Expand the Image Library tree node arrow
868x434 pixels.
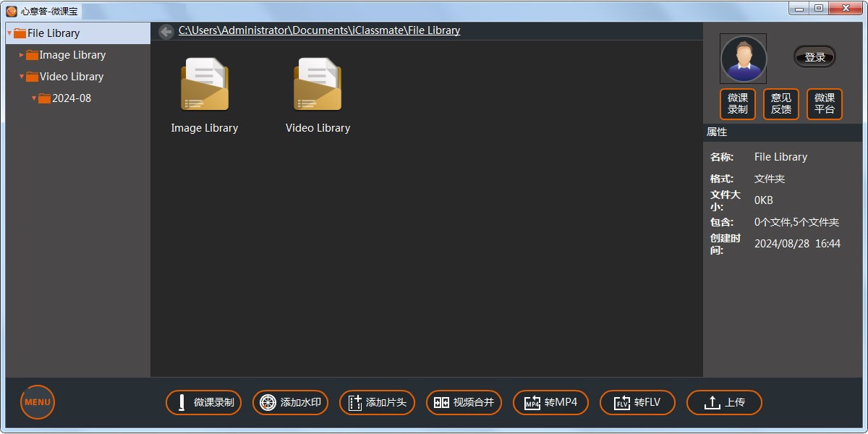click(x=22, y=55)
